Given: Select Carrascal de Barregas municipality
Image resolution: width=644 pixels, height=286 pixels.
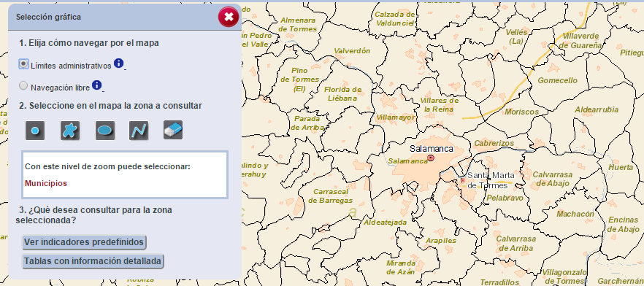Looking at the screenshot, I should coord(331,196).
